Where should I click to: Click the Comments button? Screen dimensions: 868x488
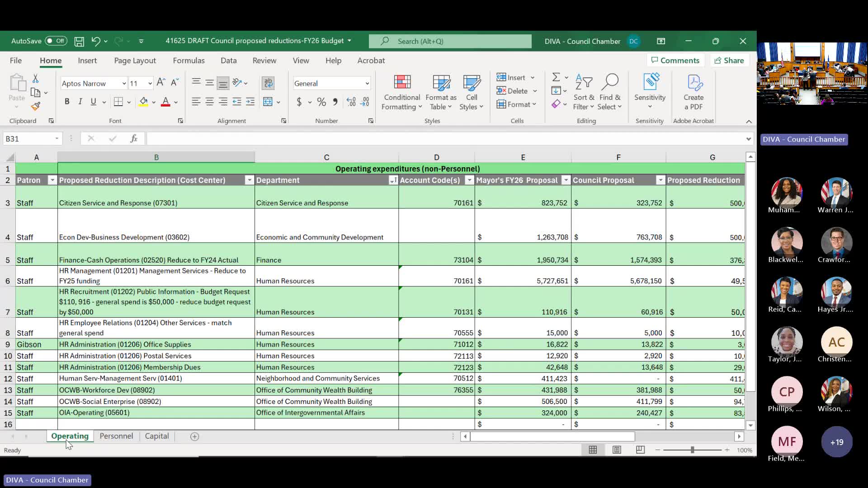(x=675, y=61)
